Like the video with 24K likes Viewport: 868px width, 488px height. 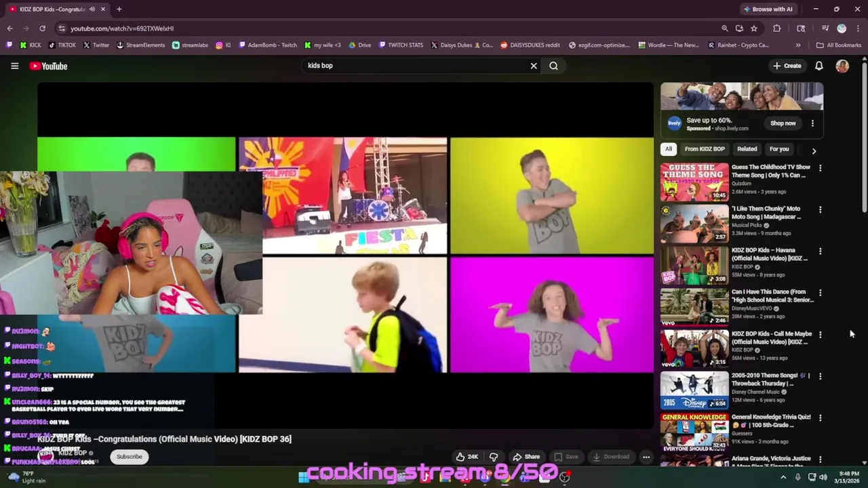467,457
